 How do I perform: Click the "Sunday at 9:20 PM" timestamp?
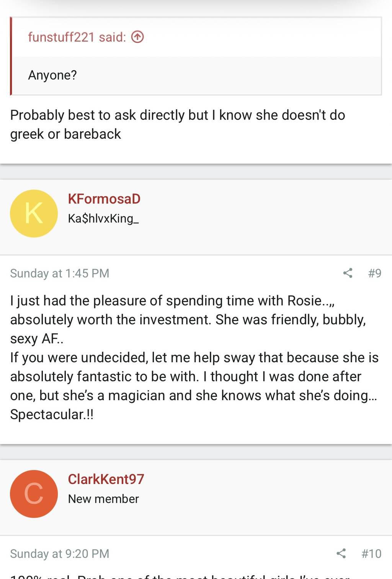[60, 553]
